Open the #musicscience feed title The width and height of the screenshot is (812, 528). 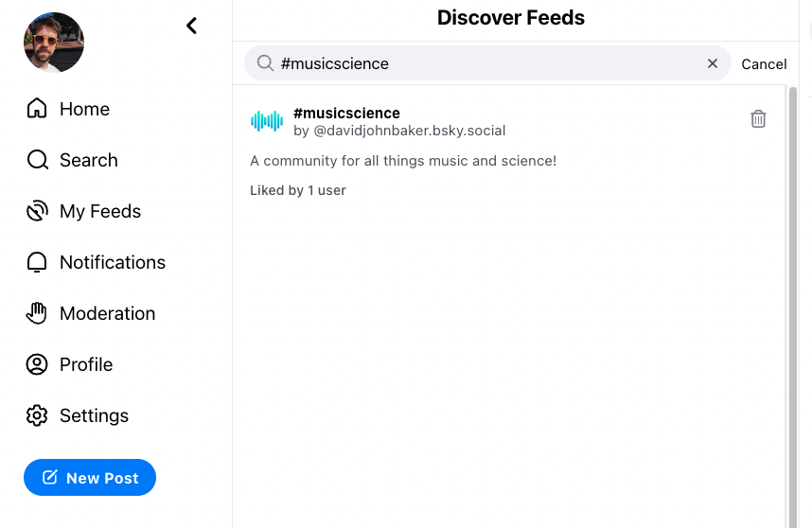click(x=346, y=113)
